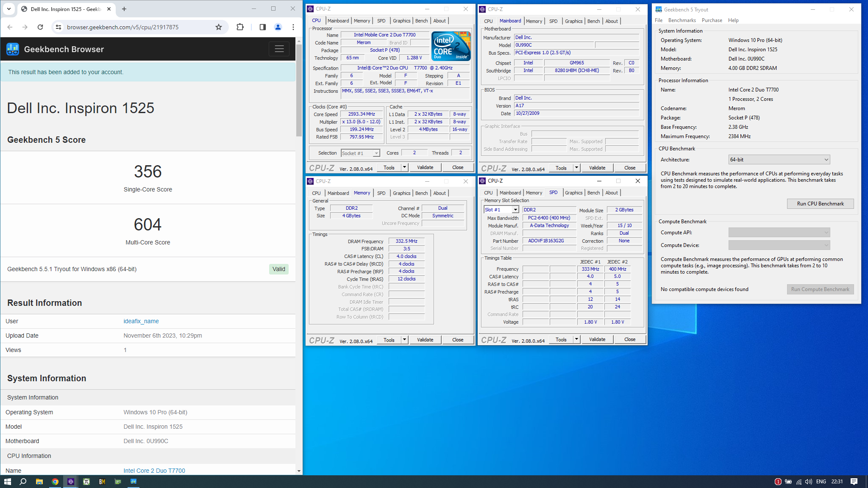Click the Valid badge
The width and height of the screenshot is (868, 488).
[x=279, y=269]
